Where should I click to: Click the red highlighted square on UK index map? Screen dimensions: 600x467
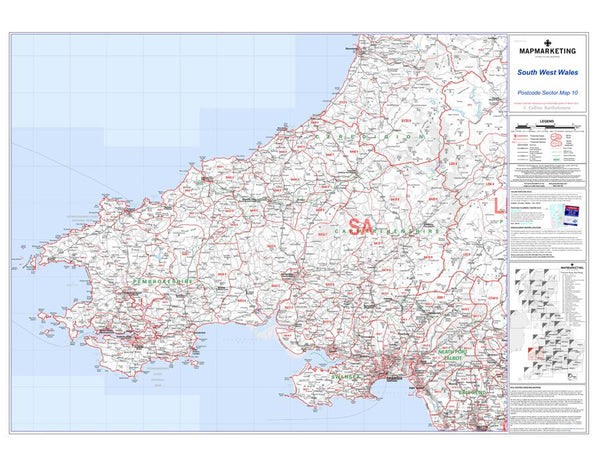pyautogui.click(x=529, y=353)
